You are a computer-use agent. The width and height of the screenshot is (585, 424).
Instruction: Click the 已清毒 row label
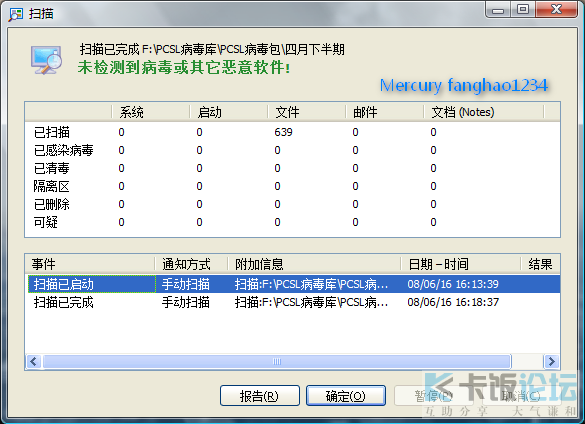tap(51, 168)
